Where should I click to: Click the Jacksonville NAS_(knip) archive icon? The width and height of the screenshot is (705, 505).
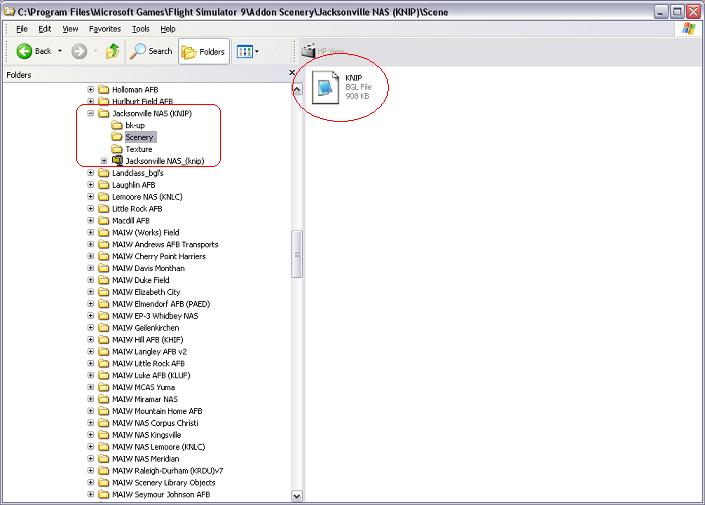coord(117,161)
